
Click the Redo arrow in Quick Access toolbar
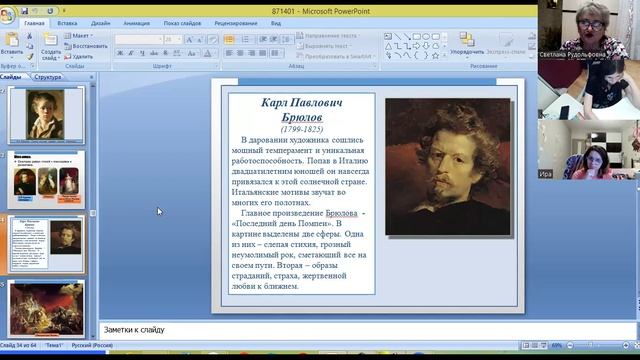point(50,11)
